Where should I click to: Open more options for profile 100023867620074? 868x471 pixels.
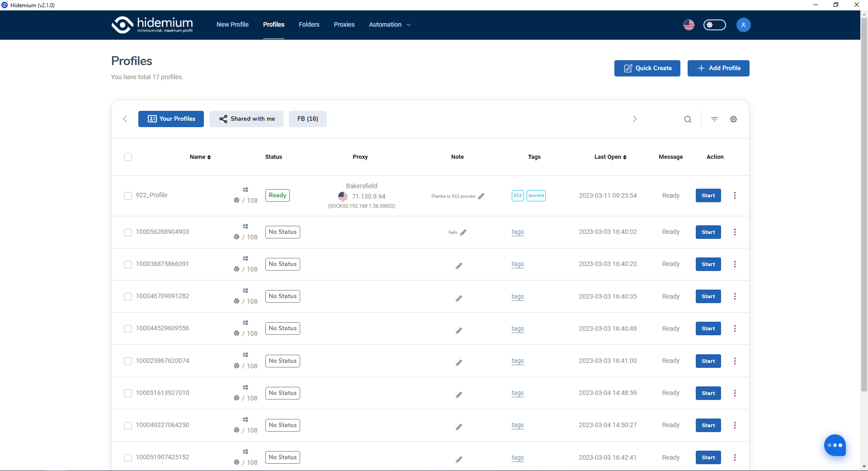(x=735, y=361)
